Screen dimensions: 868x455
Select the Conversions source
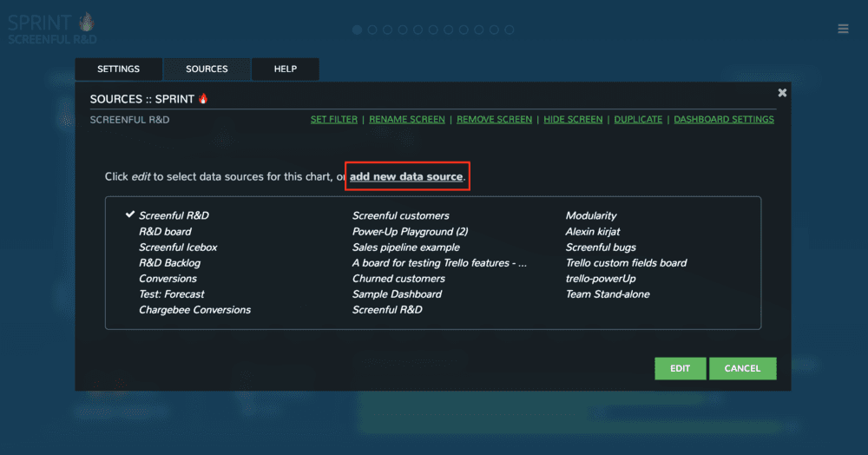coord(168,279)
